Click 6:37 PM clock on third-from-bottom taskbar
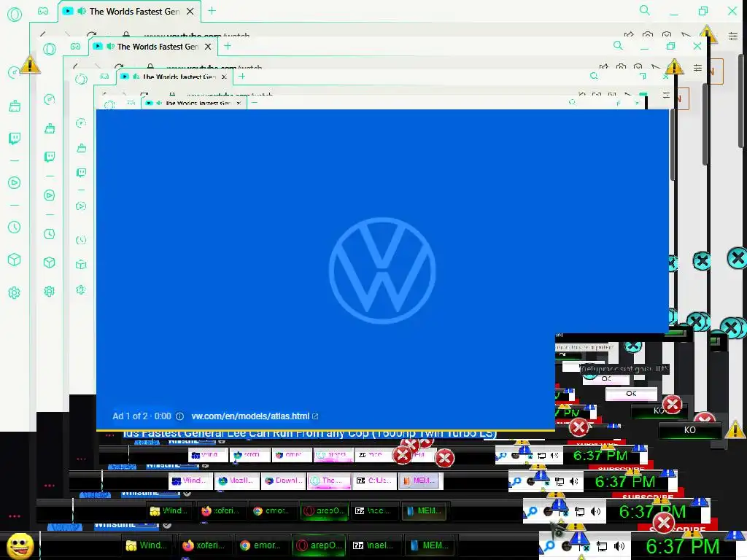The image size is (747, 560). click(x=625, y=482)
